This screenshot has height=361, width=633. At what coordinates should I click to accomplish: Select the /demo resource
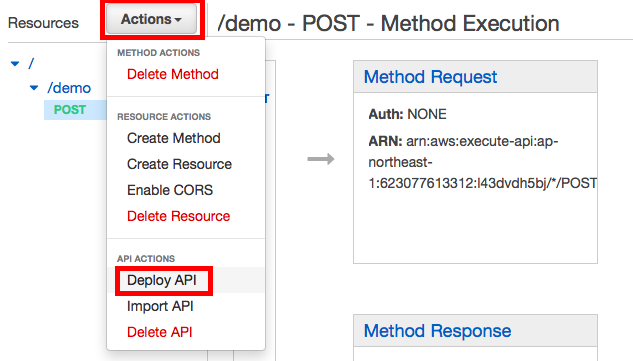69,88
